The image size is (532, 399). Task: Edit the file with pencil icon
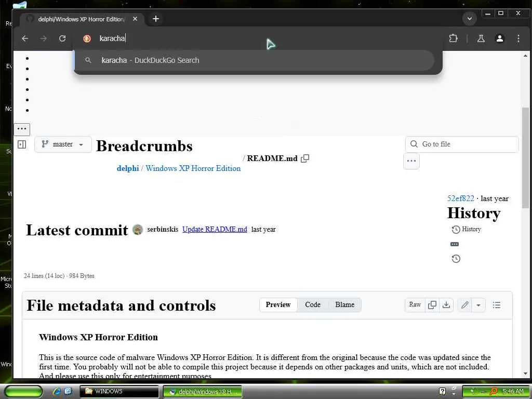(464, 305)
